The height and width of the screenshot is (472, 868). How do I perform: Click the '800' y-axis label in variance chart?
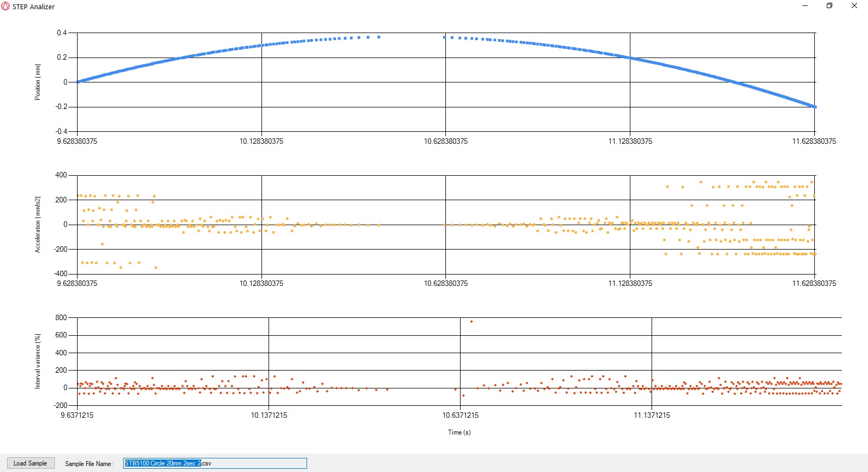pyautogui.click(x=61, y=317)
